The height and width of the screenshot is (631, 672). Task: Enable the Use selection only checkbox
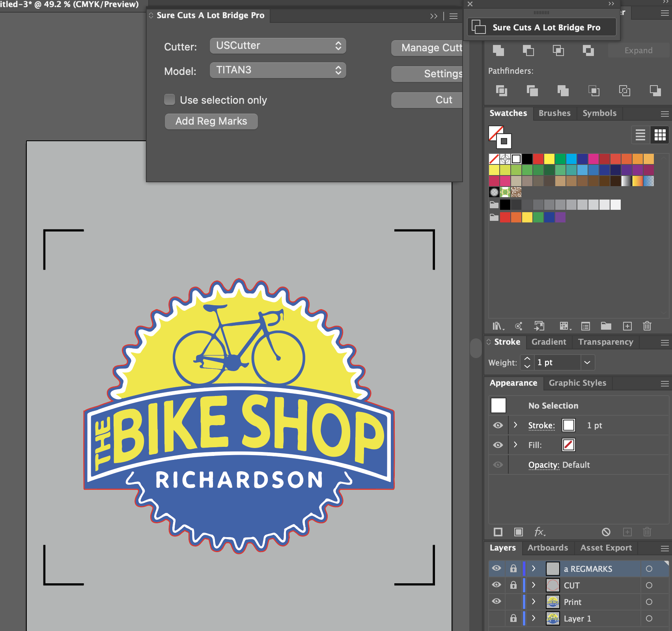point(170,99)
